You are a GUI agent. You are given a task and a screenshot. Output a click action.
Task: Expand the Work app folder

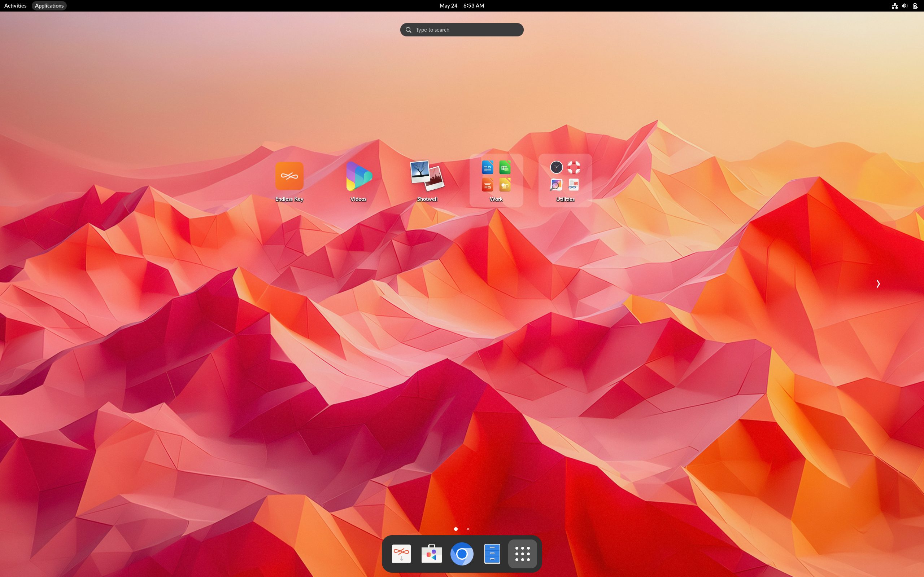point(496,180)
